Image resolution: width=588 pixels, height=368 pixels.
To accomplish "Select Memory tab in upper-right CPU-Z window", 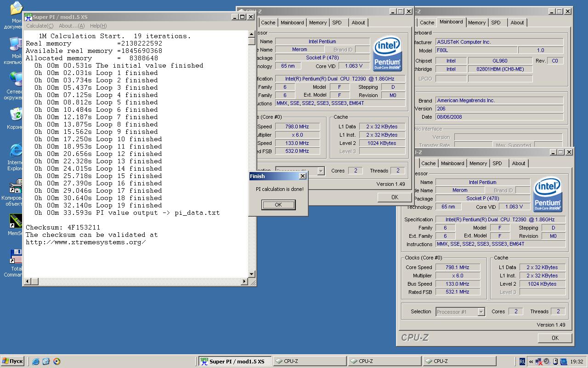I will coord(477,23).
